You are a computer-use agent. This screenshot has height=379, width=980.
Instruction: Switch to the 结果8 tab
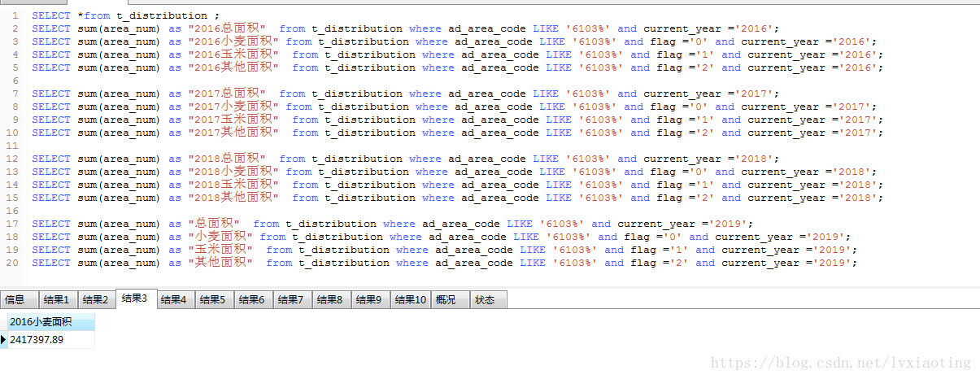click(331, 300)
